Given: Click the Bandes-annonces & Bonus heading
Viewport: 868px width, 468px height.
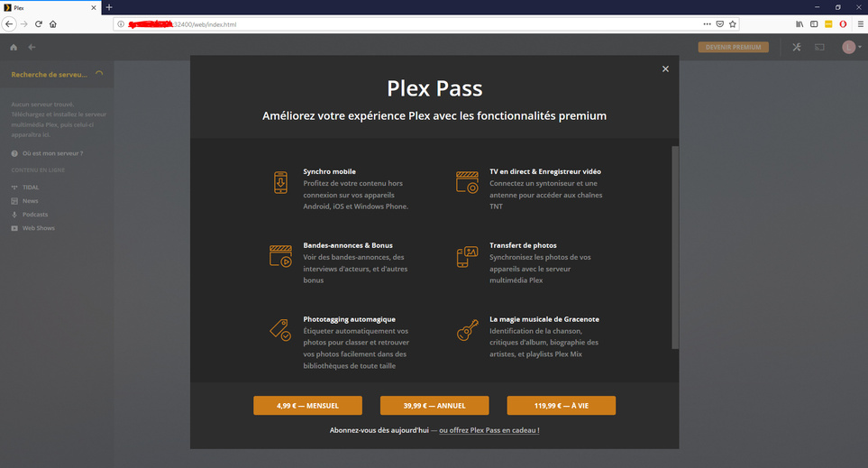Looking at the screenshot, I should (x=348, y=245).
